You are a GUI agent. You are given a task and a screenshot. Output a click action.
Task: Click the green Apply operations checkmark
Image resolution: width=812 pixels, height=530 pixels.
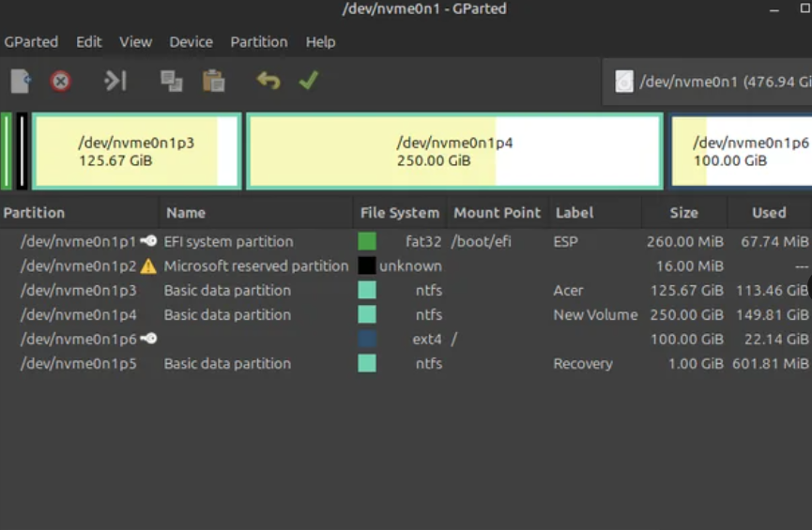[308, 82]
